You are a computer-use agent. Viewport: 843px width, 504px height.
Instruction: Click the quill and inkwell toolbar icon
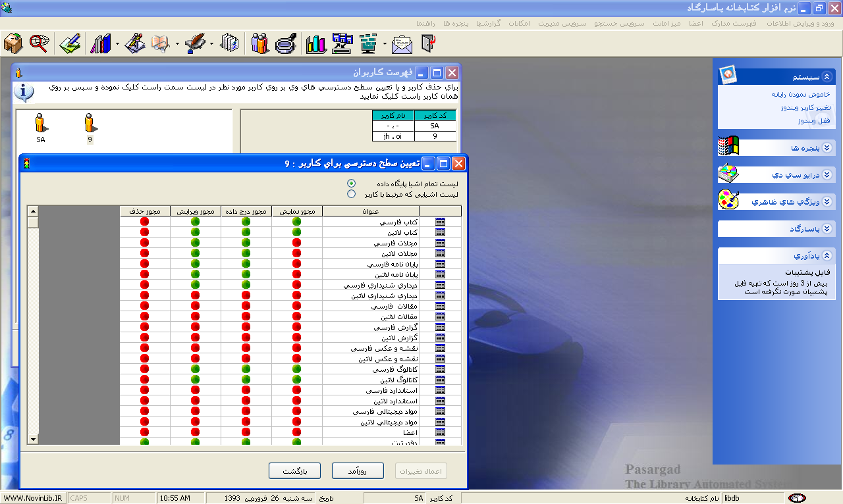195,43
